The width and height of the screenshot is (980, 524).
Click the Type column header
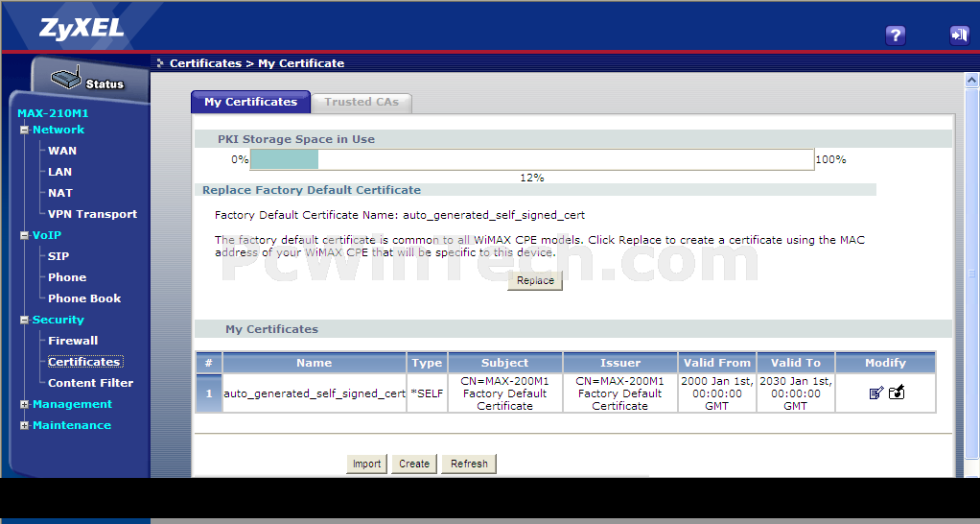click(427, 363)
